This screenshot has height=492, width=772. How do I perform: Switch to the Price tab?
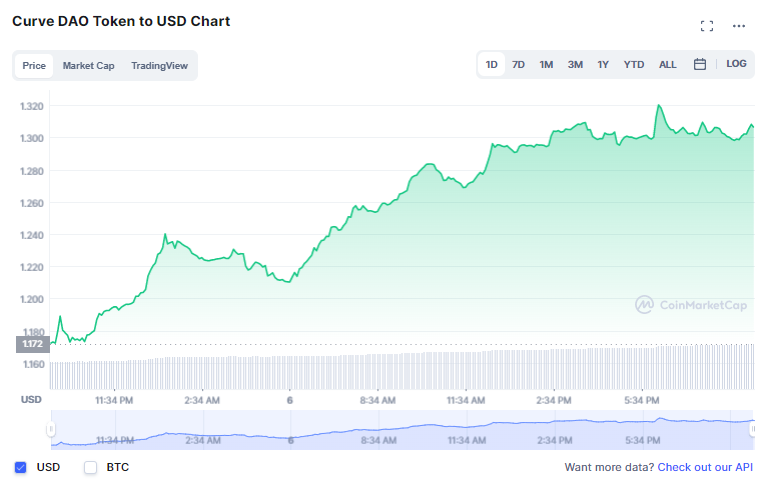tap(34, 66)
